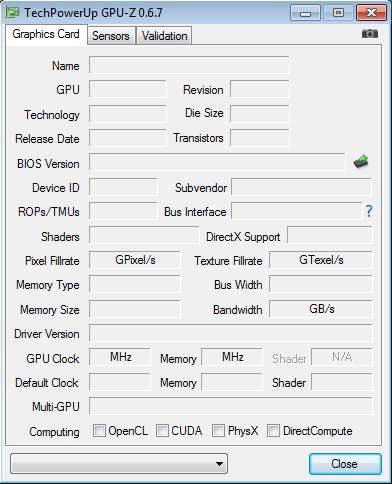Screen dimensions: 392x484
Task: Click the Technology field
Action: coord(127,113)
